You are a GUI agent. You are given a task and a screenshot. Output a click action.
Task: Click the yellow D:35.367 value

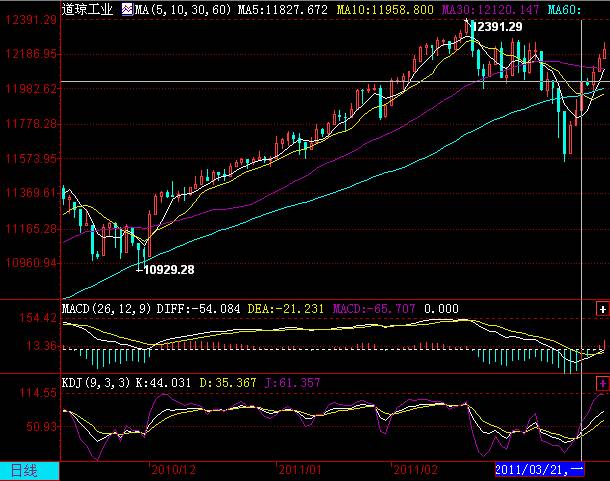tap(228, 383)
